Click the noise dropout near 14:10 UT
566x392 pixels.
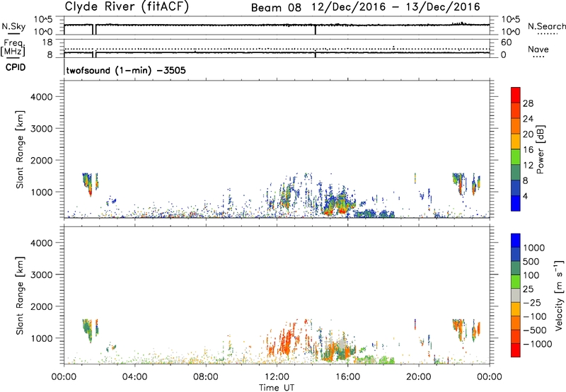(316, 30)
